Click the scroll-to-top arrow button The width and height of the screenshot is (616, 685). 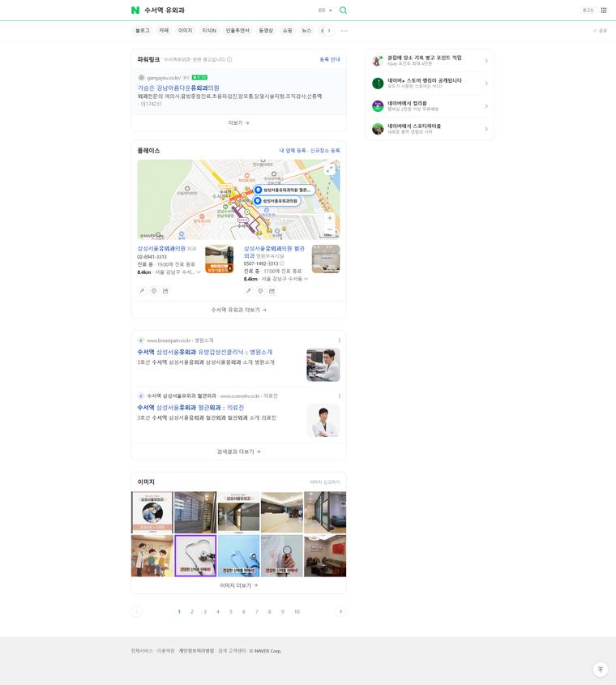[x=601, y=670]
